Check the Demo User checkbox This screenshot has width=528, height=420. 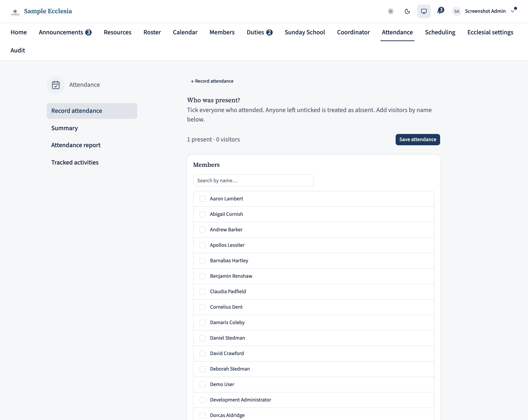coord(202,384)
